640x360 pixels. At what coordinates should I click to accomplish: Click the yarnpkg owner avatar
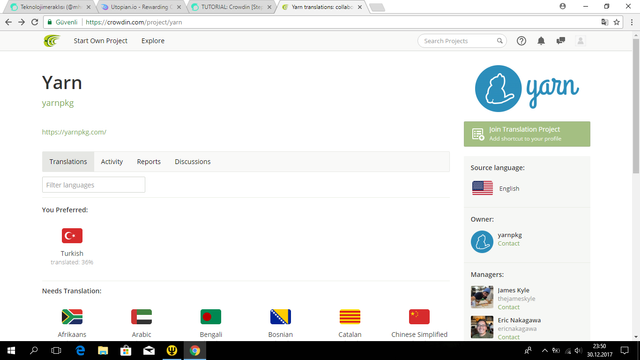[x=482, y=242]
